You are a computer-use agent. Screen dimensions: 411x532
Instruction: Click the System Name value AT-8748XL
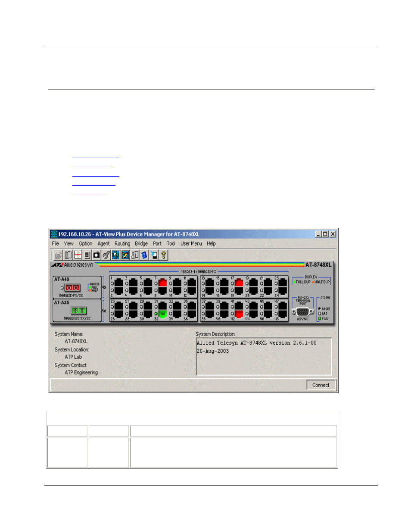[x=76, y=342]
